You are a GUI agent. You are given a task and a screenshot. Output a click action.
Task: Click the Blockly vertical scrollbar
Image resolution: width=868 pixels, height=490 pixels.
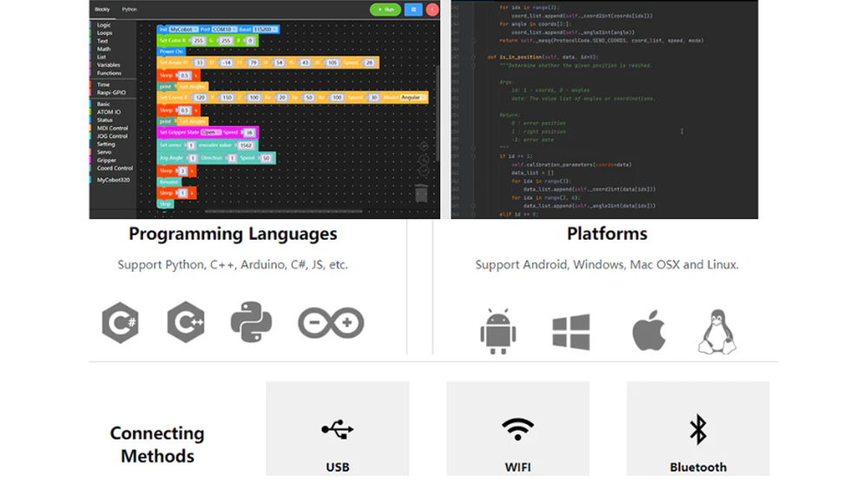click(437, 113)
